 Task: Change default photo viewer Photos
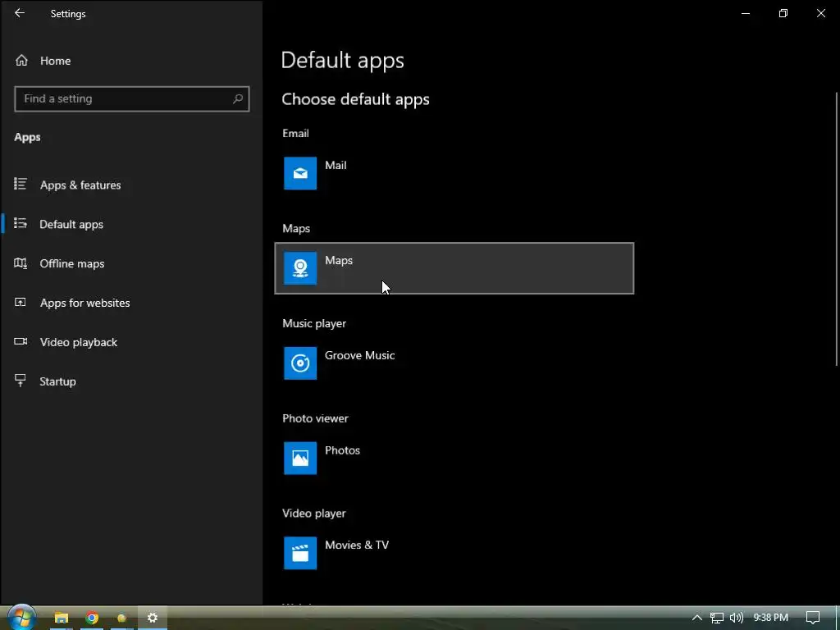[x=454, y=458]
